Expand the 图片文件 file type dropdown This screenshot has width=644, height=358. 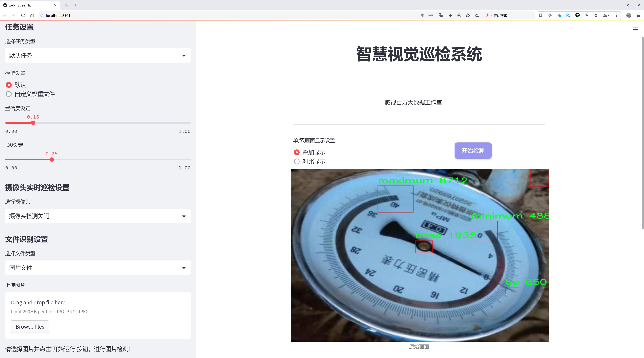(98, 268)
